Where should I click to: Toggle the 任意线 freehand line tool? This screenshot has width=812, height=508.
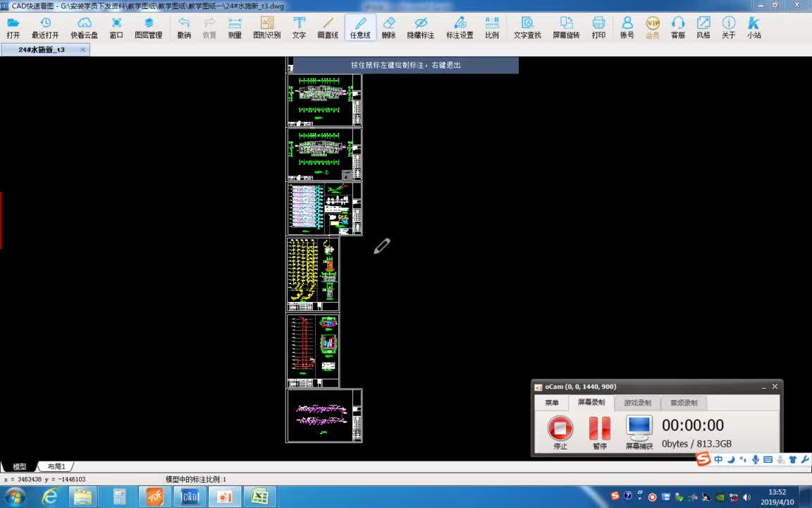tap(360, 28)
